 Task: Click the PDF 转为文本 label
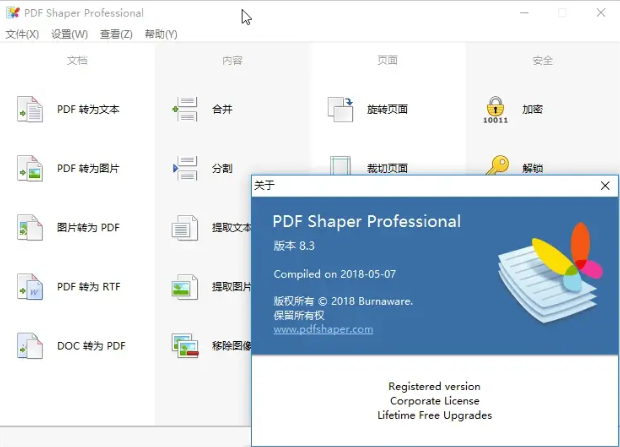pyautogui.click(x=88, y=109)
